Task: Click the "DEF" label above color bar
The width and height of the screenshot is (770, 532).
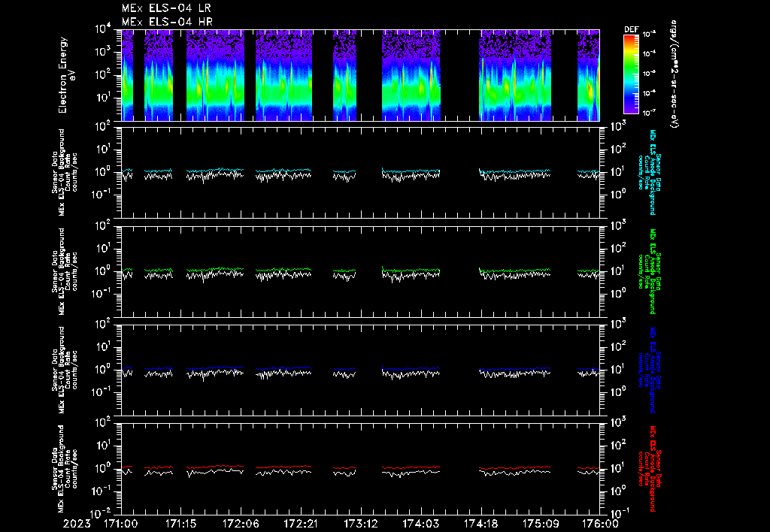Action: pos(631,29)
